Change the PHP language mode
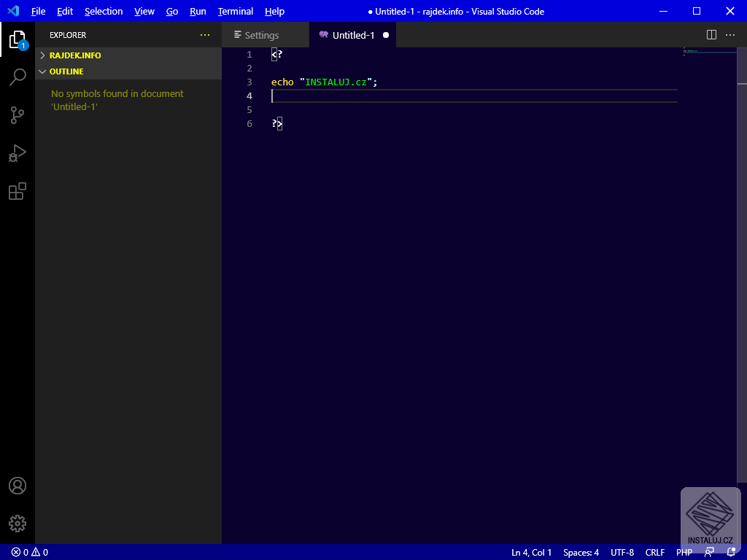The height and width of the screenshot is (560, 747). pos(684,552)
